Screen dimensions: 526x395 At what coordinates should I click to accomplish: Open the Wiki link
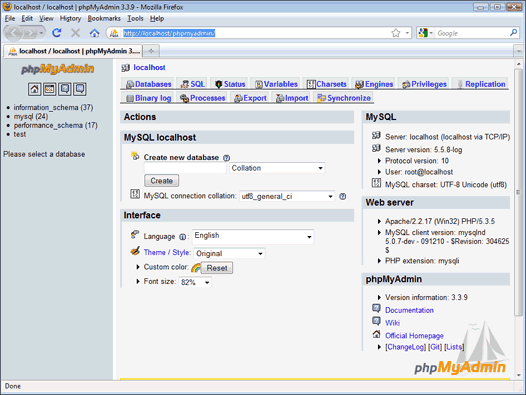(392, 323)
